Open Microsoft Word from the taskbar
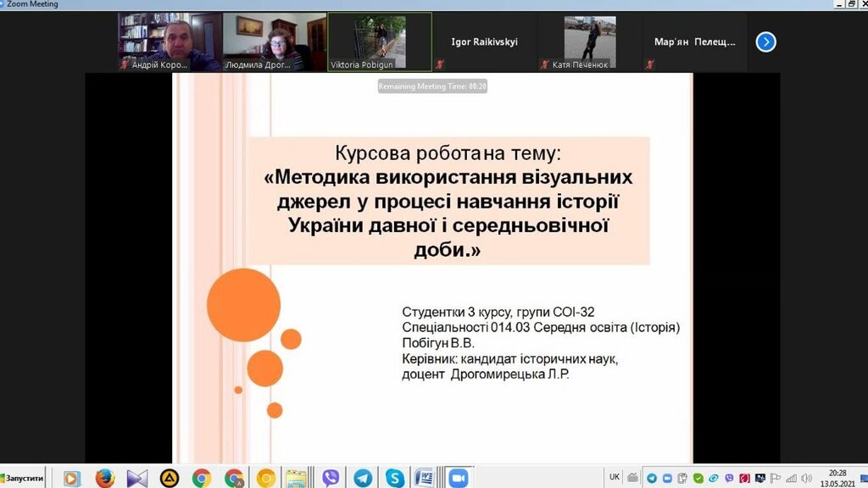 point(426,478)
